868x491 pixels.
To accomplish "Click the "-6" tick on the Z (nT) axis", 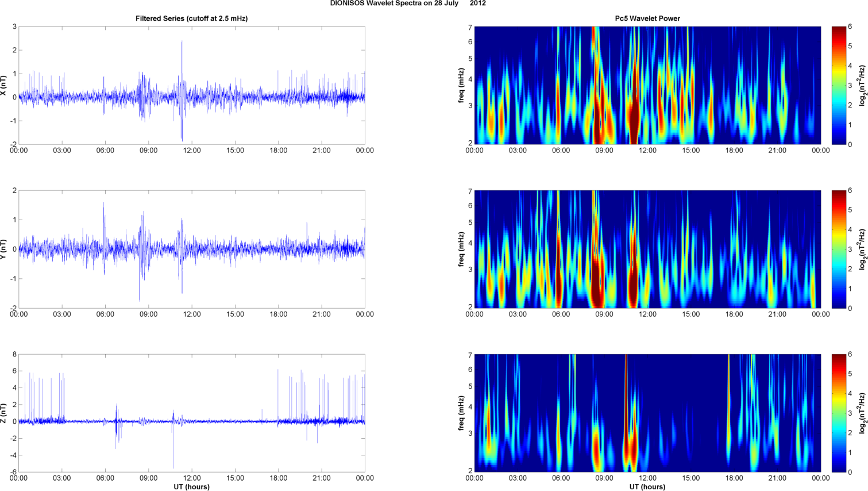I will [13, 472].
